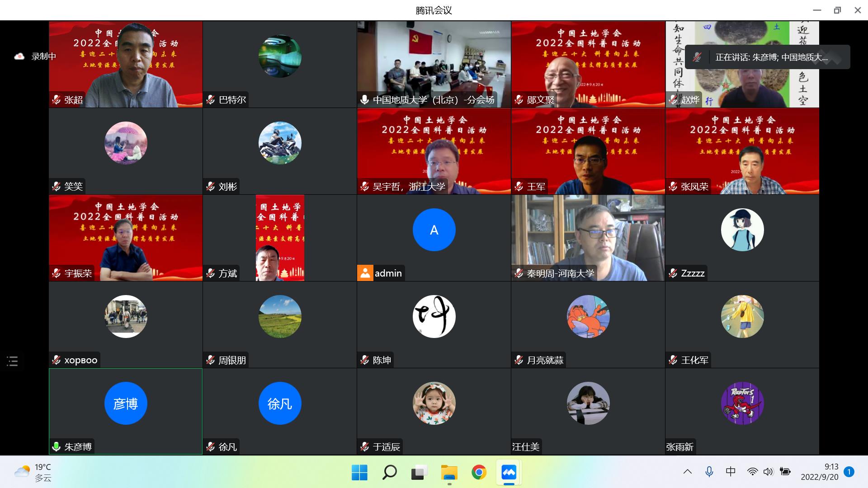Click 朱彦博's green active microphone icon
The image size is (868, 488).
pos(57,447)
